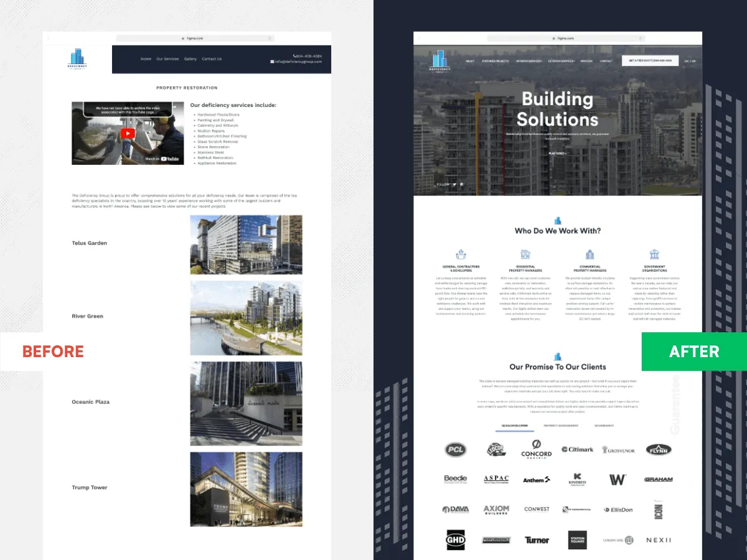Click the Watch on YouTube logo
Screen dimensions: 747x560
[162, 159]
